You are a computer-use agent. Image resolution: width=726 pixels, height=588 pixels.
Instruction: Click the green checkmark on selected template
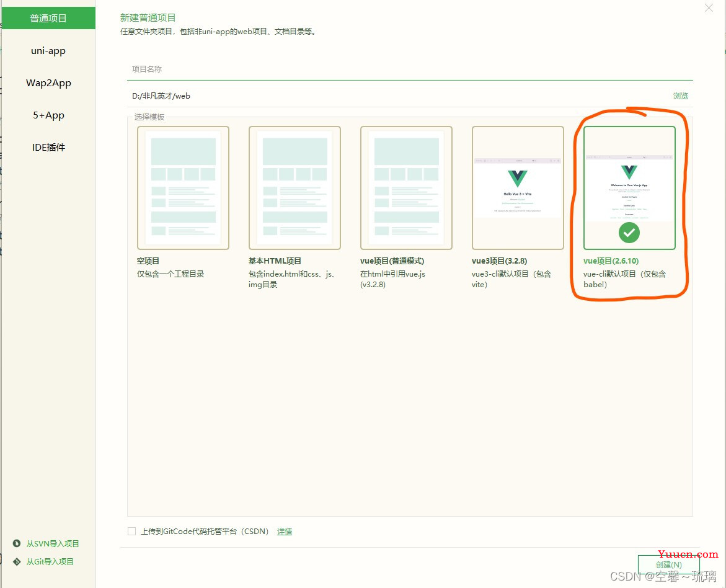point(629,233)
